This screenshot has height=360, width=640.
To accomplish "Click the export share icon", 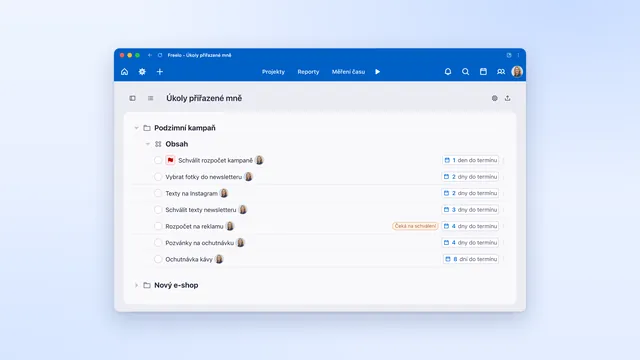I will click(507, 98).
